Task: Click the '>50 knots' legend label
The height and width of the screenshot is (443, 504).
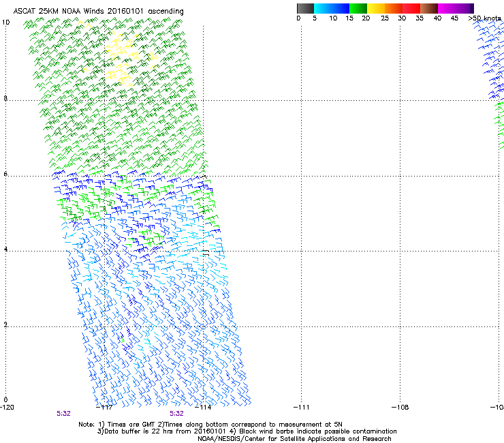Action: (x=484, y=18)
